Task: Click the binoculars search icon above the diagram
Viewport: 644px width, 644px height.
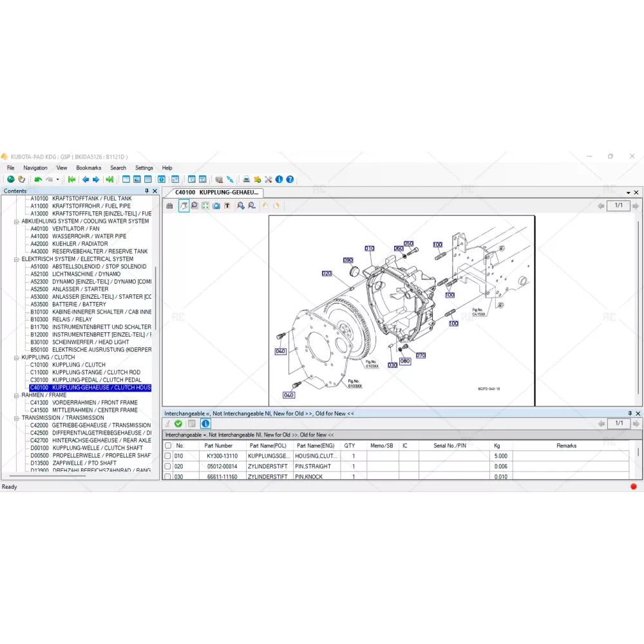Action: coord(169,205)
